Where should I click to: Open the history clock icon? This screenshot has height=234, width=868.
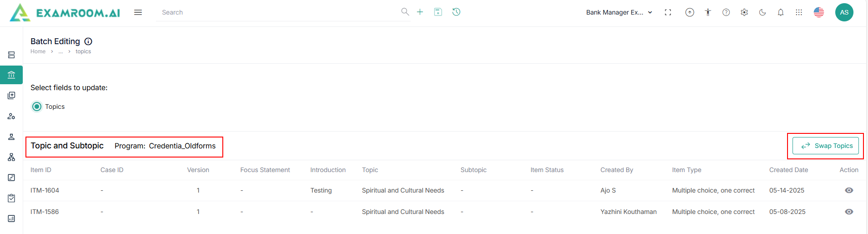[457, 12]
